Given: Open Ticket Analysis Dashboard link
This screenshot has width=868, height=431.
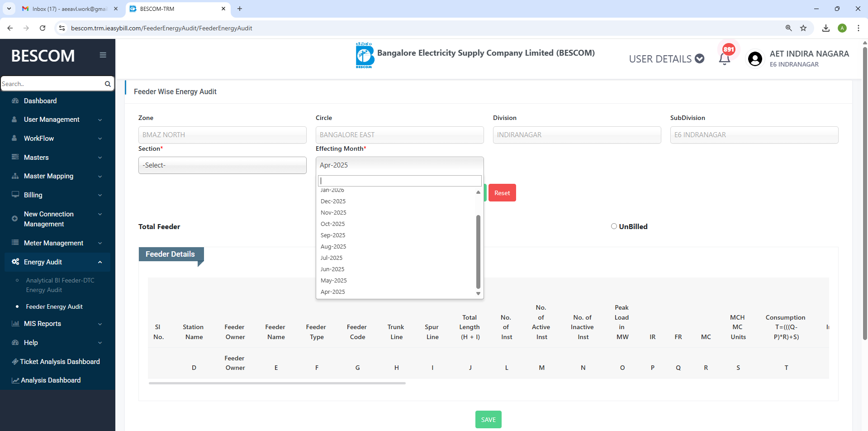Looking at the screenshot, I should [x=60, y=361].
